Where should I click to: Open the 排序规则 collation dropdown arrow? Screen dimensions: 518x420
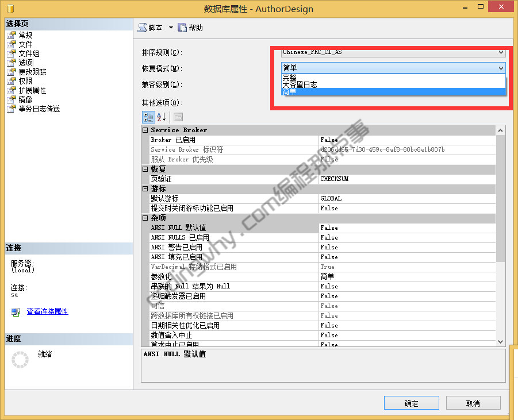[x=500, y=52]
